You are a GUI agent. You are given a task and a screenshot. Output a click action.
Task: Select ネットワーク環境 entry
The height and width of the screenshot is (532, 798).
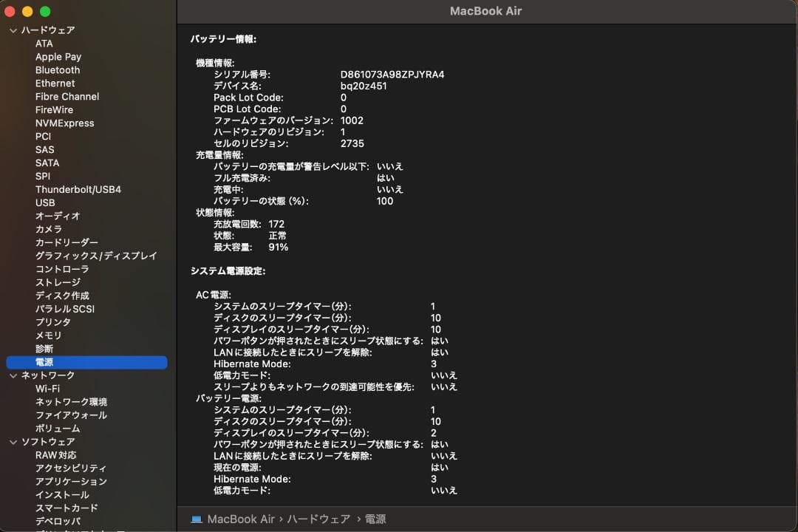71,402
